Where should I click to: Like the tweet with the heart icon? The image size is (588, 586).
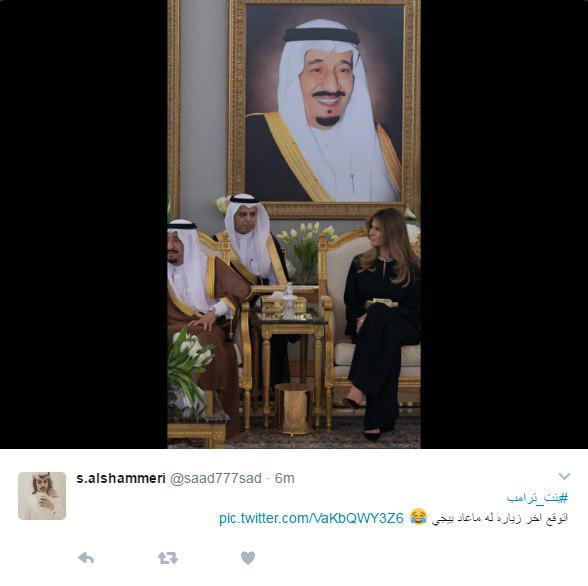[x=248, y=558]
